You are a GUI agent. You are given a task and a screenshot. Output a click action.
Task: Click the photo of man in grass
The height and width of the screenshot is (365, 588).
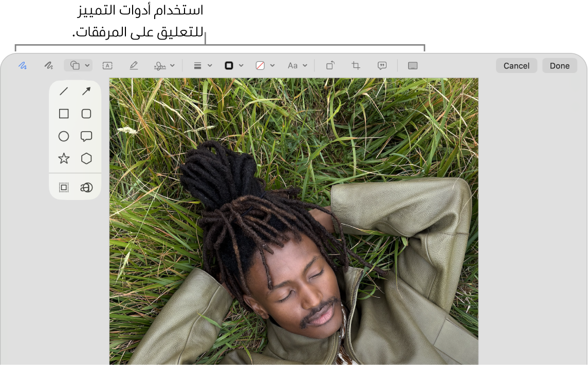pos(293,222)
